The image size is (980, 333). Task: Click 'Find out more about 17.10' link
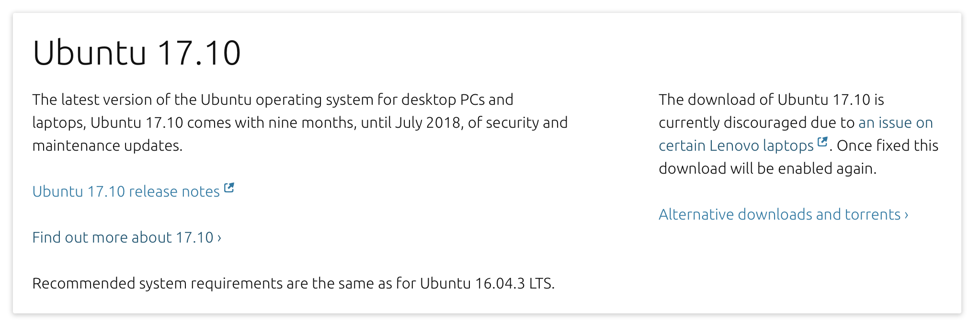[x=123, y=237]
